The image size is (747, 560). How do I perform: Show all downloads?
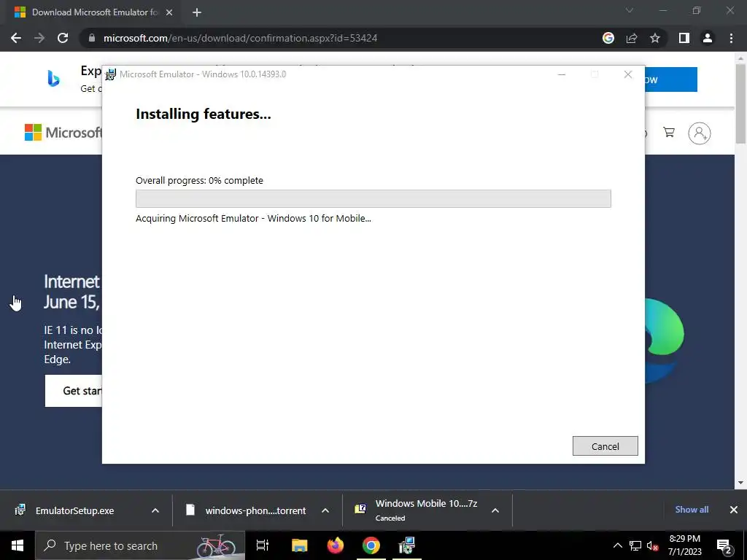pyautogui.click(x=692, y=510)
